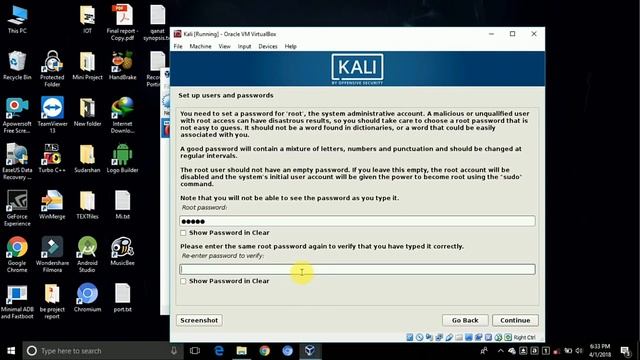Viewport: 640px width, 360px height.
Task: Click the USB devices icon in VirtualBox status bar
Action: (449, 337)
